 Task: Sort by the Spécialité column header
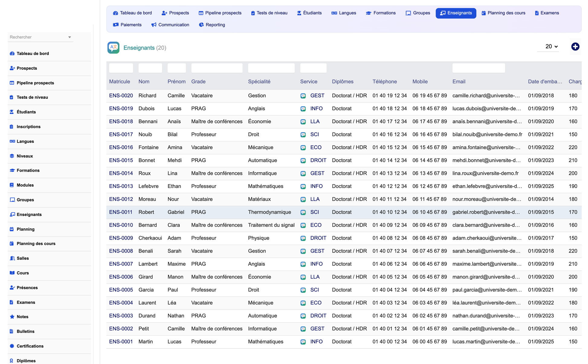click(259, 82)
